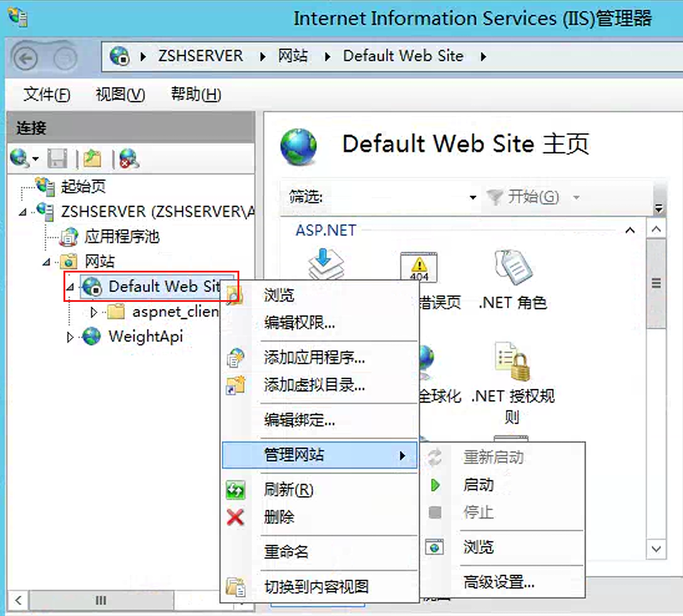Viewport: 683px width, 616px height.
Task: Click the green start triangle icon
Action: click(x=435, y=485)
